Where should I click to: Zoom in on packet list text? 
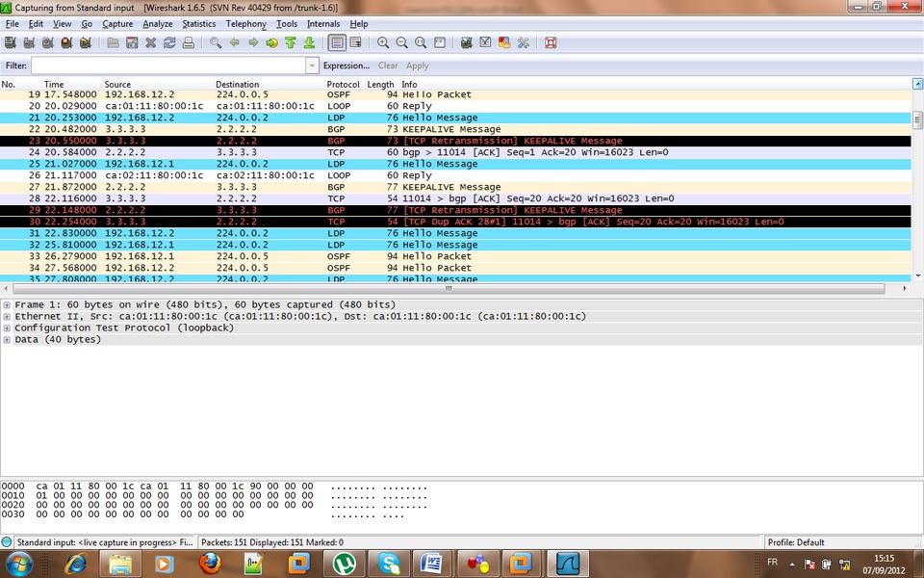point(383,42)
